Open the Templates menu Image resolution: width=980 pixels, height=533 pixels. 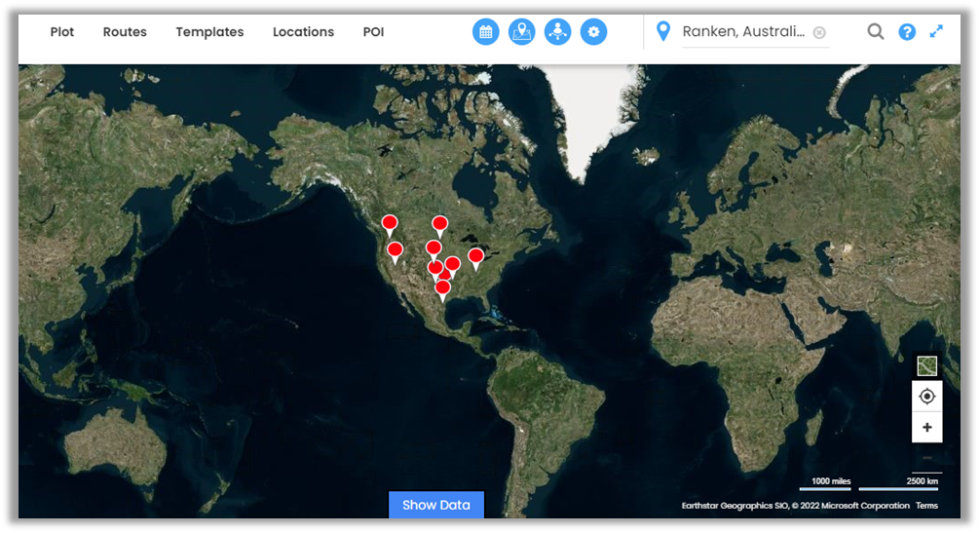(209, 32)
